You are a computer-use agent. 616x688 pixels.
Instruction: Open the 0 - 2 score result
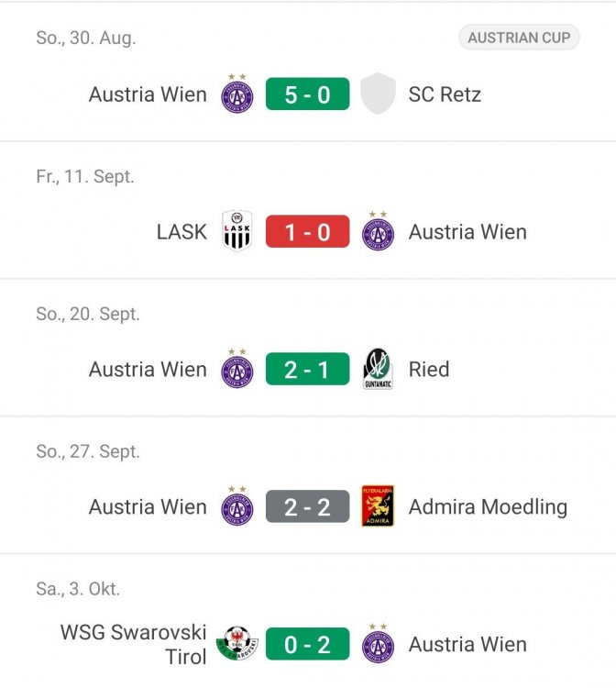pyautogui.click(x=308, y=644)
